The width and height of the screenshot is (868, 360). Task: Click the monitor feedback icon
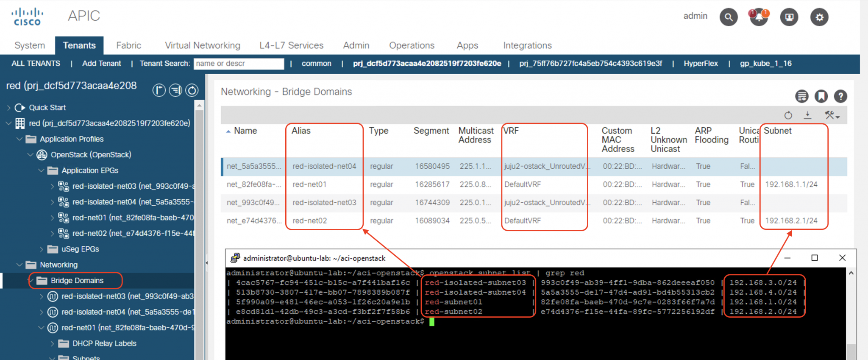click(789, 17)
